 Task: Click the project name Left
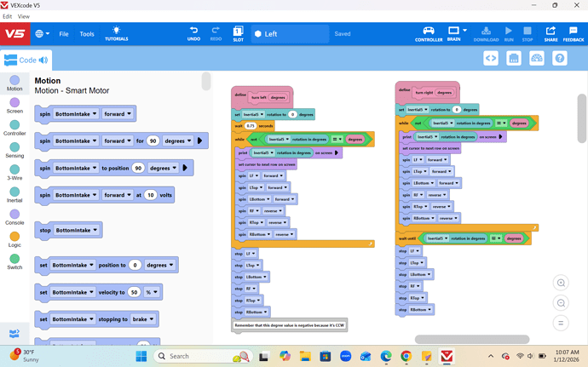271,34
